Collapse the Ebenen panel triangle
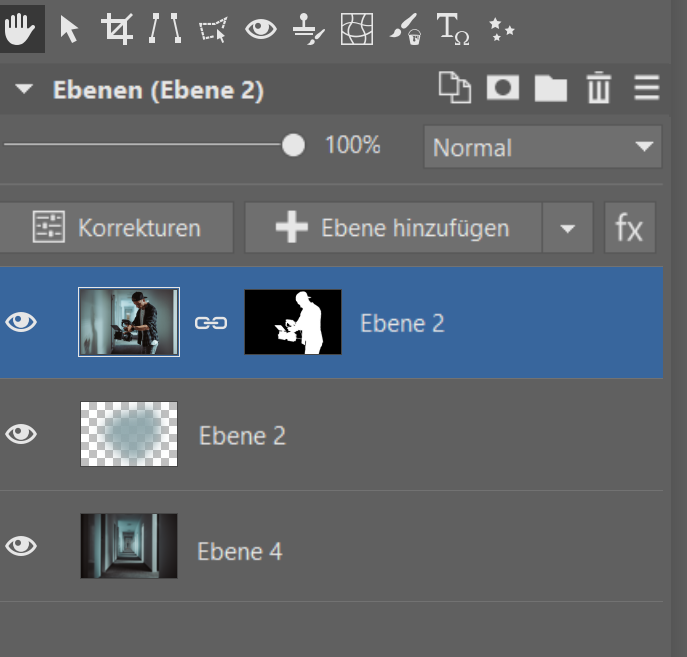 coord(24,88)
